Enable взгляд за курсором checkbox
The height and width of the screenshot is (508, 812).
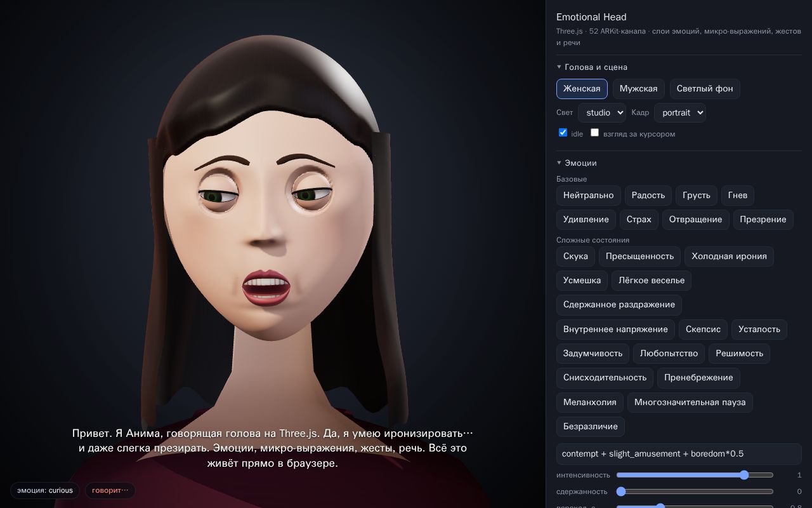(594, 133)
